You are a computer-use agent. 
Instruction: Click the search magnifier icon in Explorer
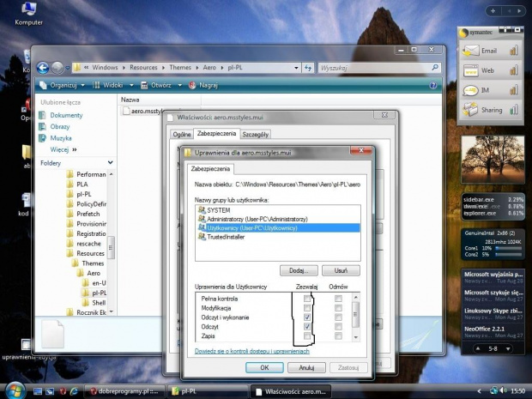435,68
